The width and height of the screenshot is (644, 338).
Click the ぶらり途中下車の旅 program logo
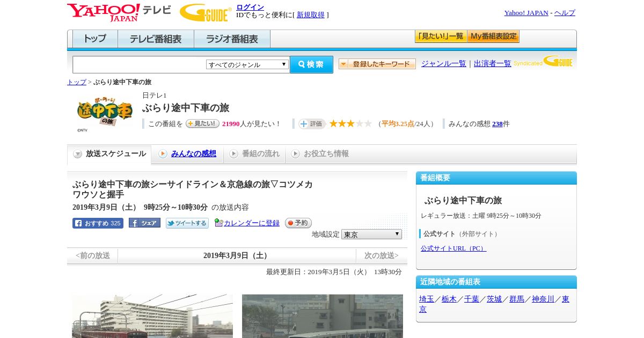point(104,112)
